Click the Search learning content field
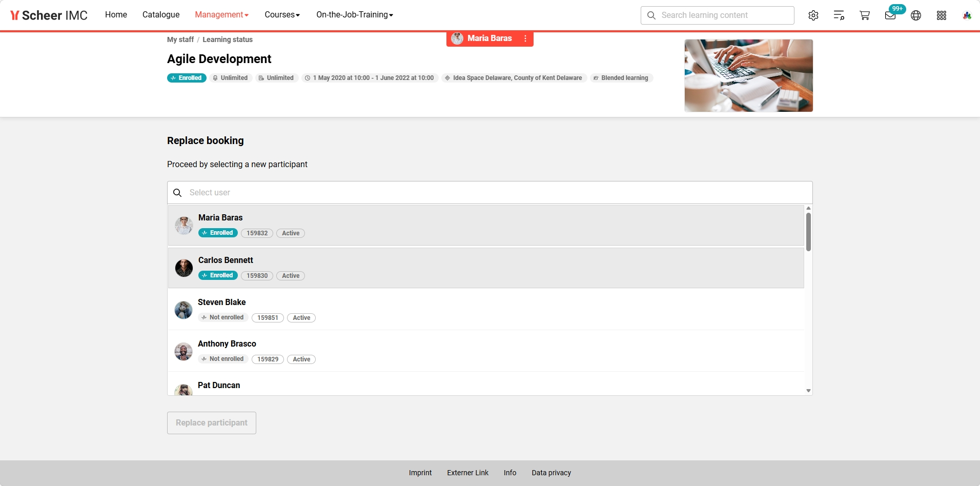 point(718,15)
